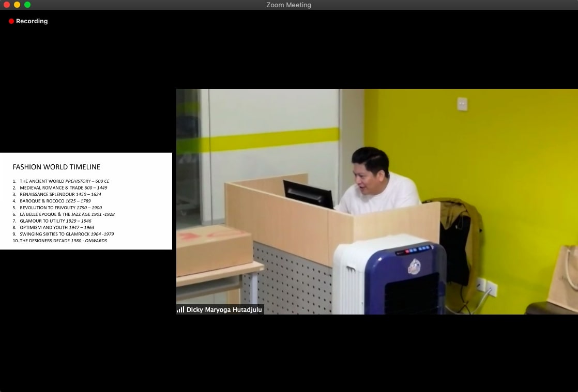Click the computer monitor in the video
This screenshot has height=392, width=578.
308,195
